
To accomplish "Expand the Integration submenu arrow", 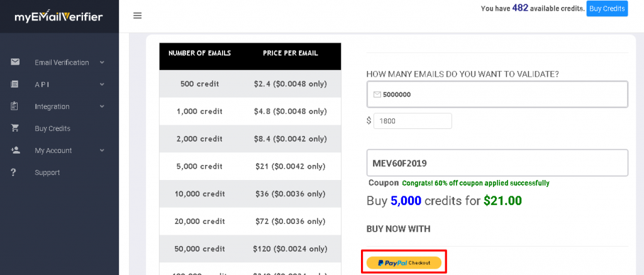I will [x=102, y=106].
